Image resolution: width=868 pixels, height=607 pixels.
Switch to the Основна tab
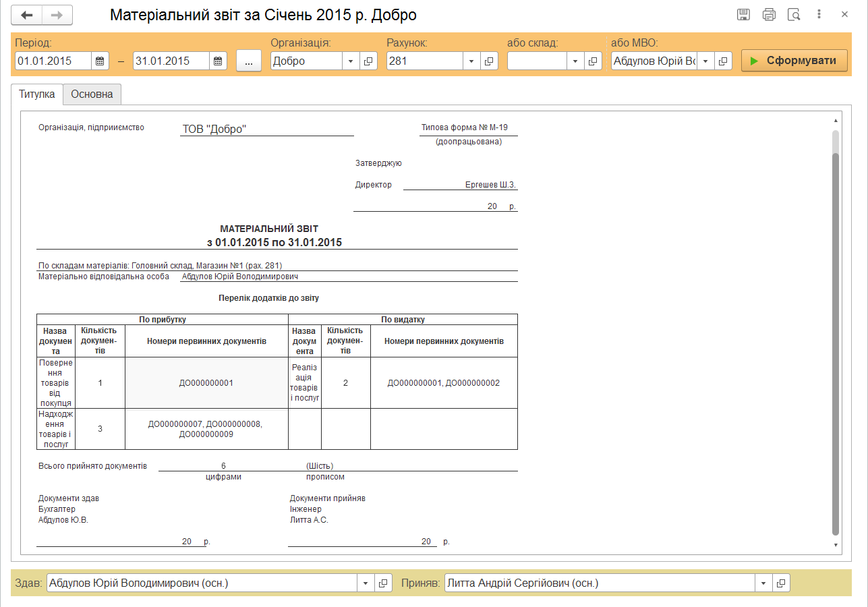92,94
